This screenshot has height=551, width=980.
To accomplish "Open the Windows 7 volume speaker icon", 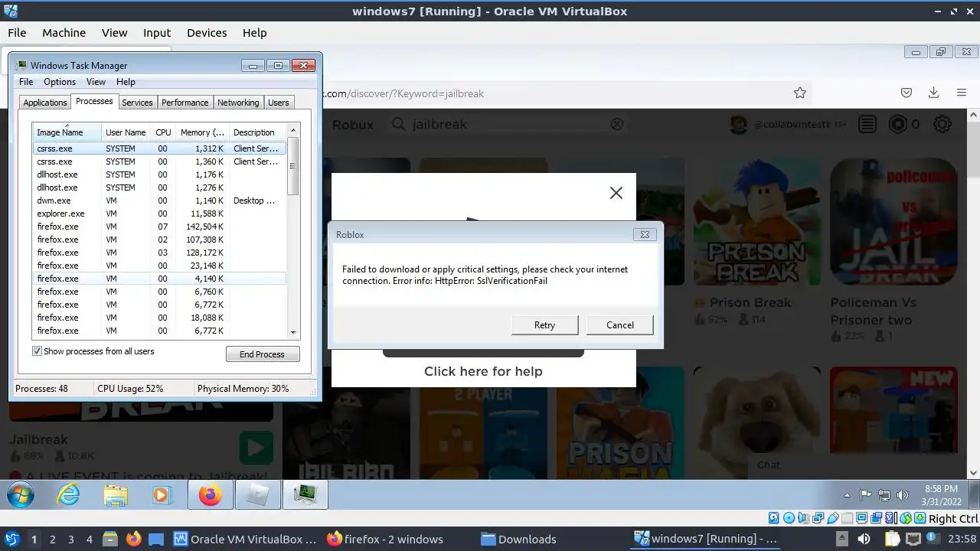I will (903, 495).
